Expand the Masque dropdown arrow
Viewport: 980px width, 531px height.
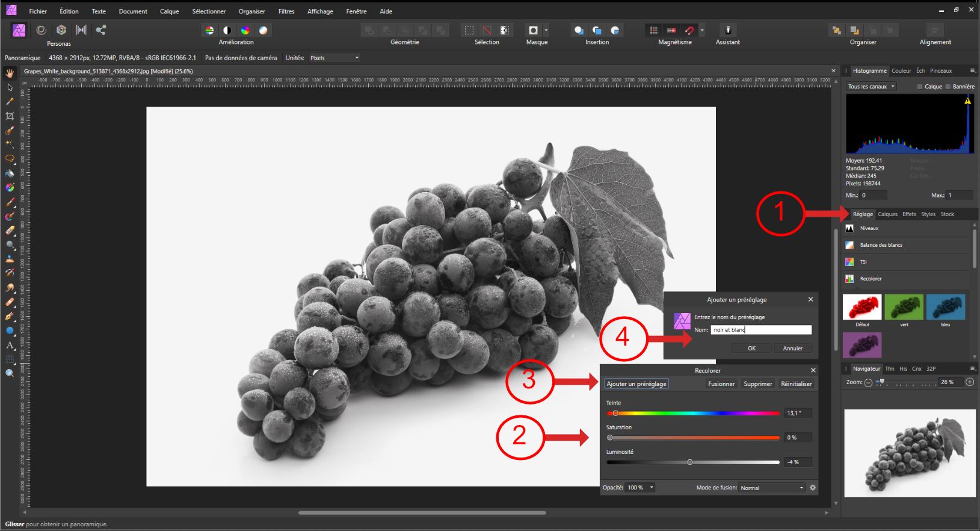pos(546,30)
